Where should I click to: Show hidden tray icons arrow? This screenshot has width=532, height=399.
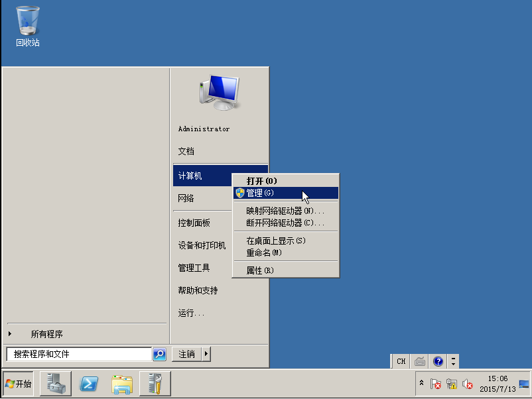pyautogui.click(x=422, y=383)
